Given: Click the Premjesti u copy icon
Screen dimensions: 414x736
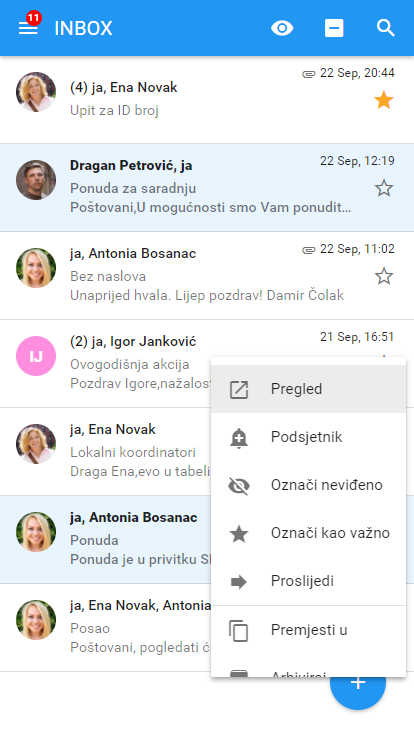Looking at the screenshot, I should click(238, 630).
